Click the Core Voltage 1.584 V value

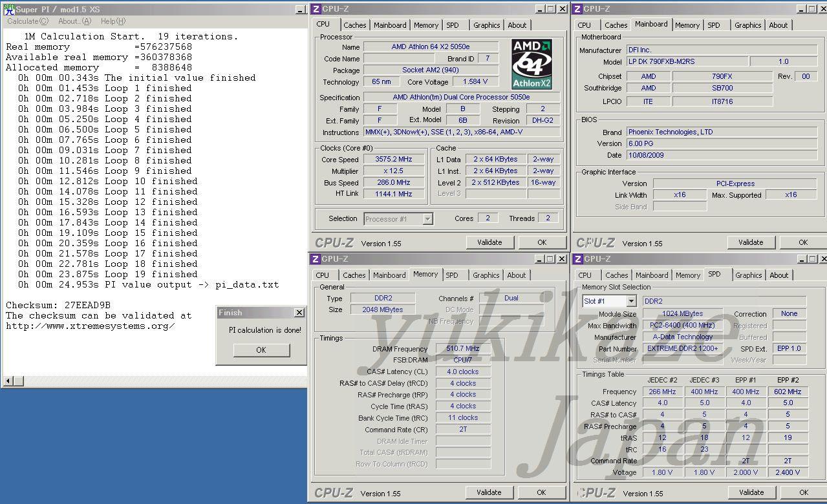click(x=475, y=82)
